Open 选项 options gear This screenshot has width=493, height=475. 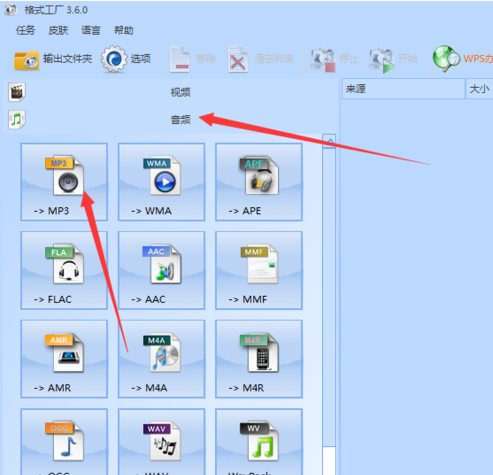point(126,59)
